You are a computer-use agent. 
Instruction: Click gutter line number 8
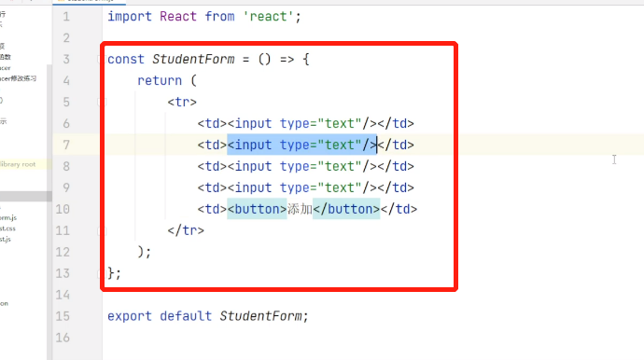pos(66,166)
